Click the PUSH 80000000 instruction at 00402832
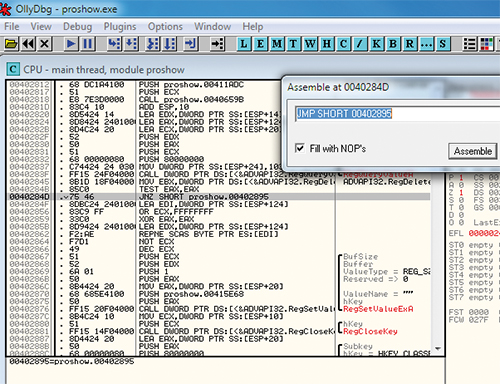The image size is (500, 384). [x=171, y=159]
